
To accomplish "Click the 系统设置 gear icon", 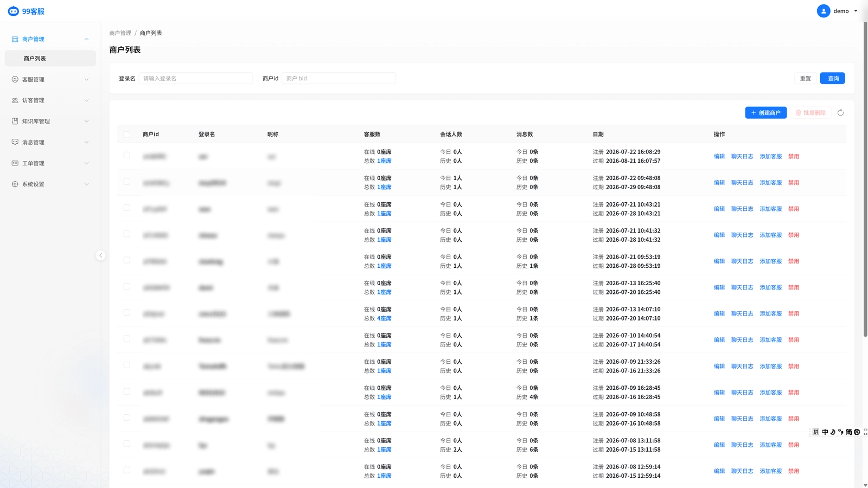I will [15, 184].
